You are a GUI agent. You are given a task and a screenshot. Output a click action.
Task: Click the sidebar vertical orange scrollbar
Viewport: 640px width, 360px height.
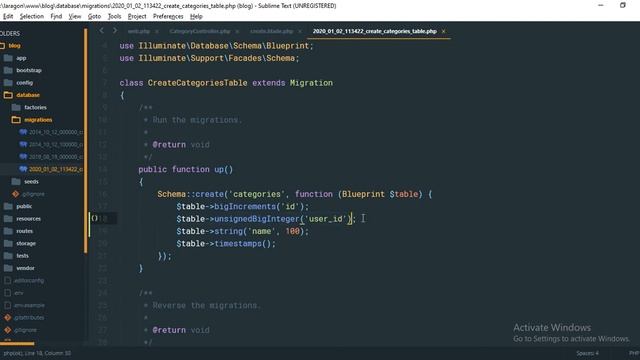point(86,141)
